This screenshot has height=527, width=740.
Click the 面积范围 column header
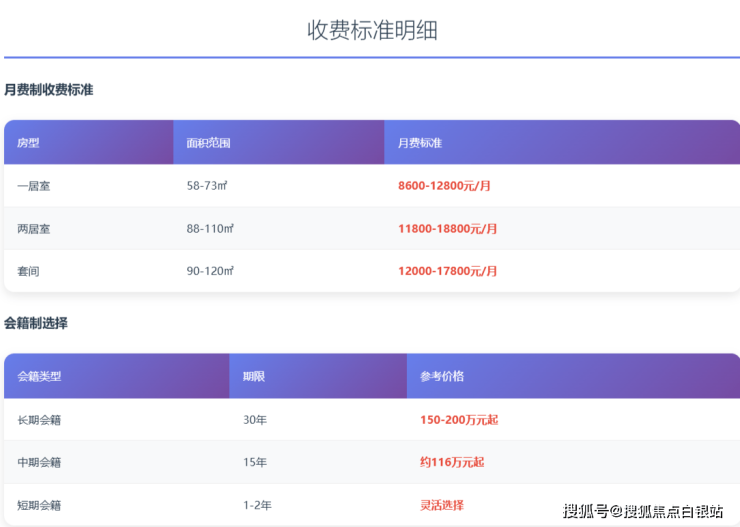click(209, 143)
